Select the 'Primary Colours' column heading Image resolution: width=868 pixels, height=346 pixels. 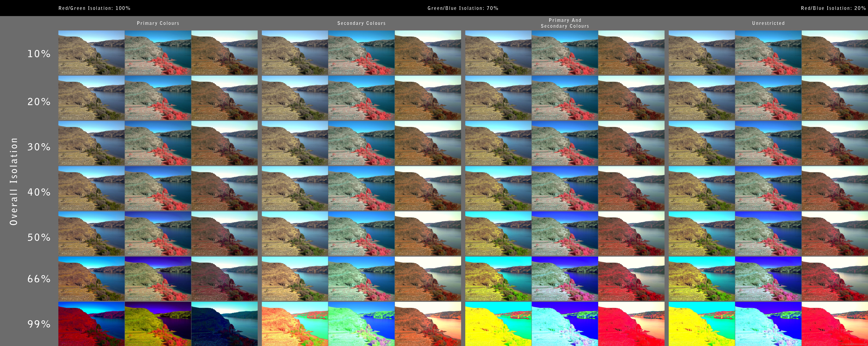[x=158, y=23]
